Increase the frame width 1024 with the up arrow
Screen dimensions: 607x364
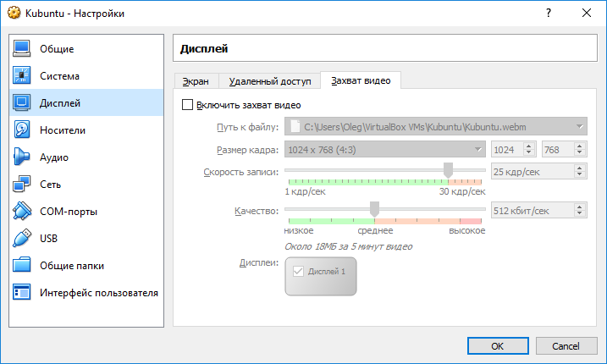(x=529, y=146)
